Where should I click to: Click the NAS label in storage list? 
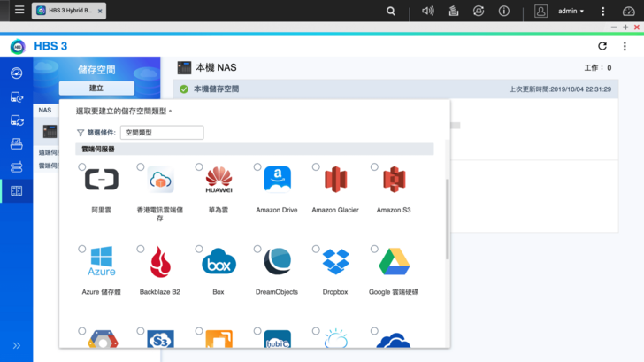click(45, 110)
